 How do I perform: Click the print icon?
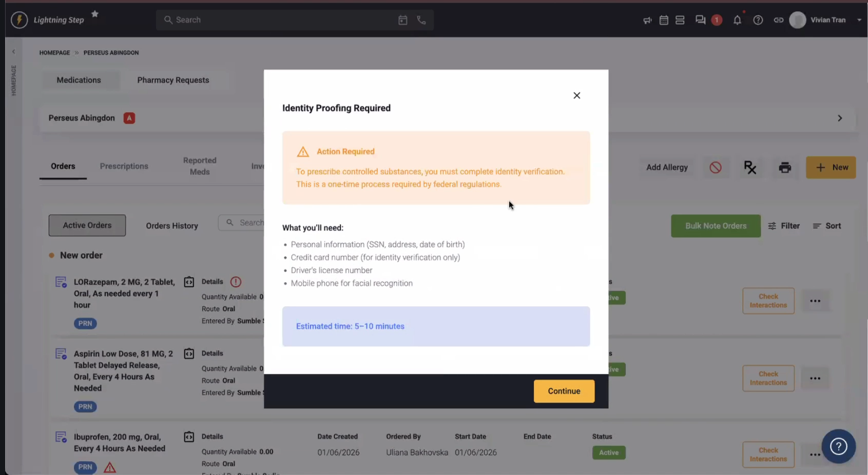785,168
